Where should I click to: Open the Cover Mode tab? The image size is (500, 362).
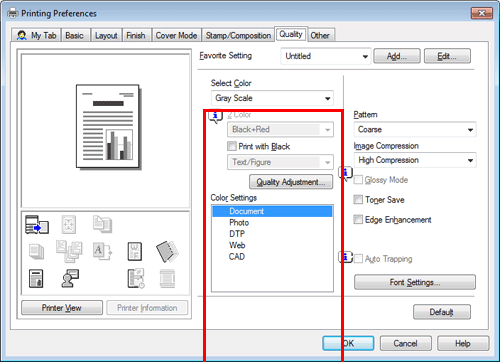176,35
